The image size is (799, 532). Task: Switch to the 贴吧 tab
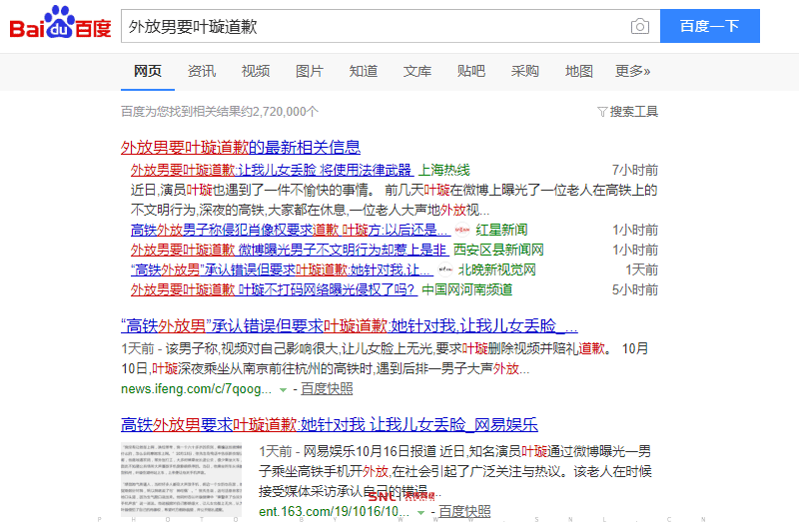click(x=471, y=71)
